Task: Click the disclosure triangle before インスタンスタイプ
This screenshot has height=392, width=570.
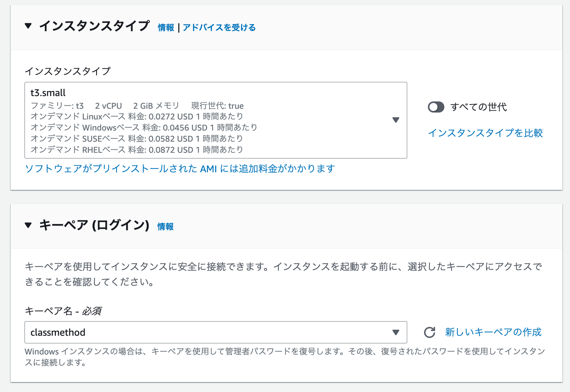Action: (x=28, y=26)
